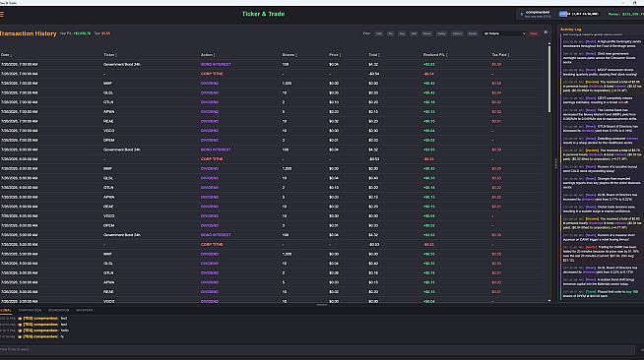Click the money balance in the header

pos(625,14)
